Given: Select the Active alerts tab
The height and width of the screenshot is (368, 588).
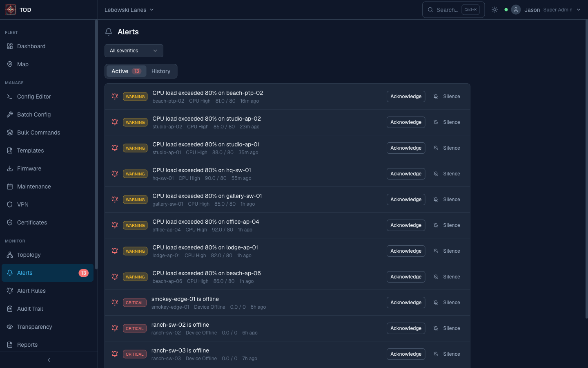Looking at the screenshot, I should (127, 71).
